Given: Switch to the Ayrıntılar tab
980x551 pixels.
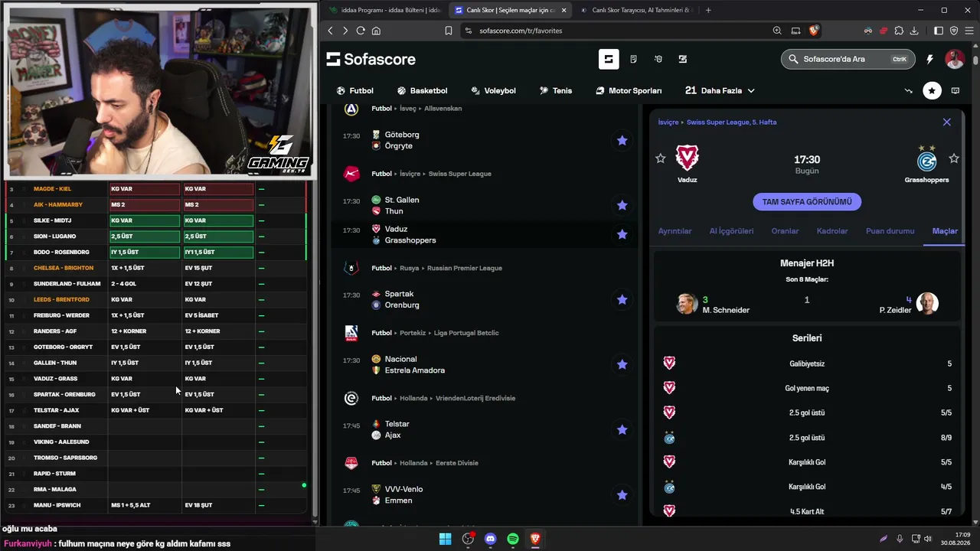Looking at the screenshot, I should [675, 231].
